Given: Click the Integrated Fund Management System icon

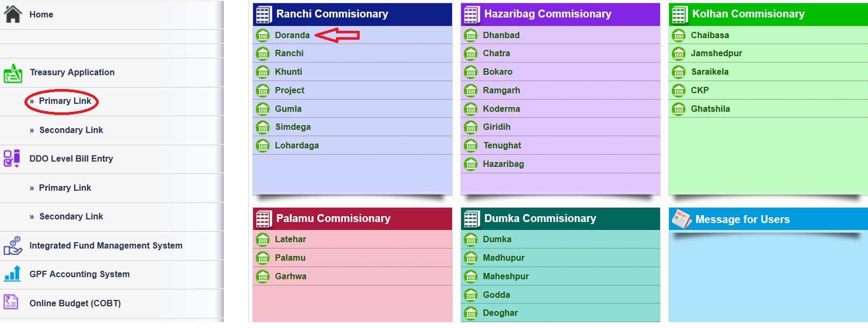Looking at the screenshot, I should point(13,246).
